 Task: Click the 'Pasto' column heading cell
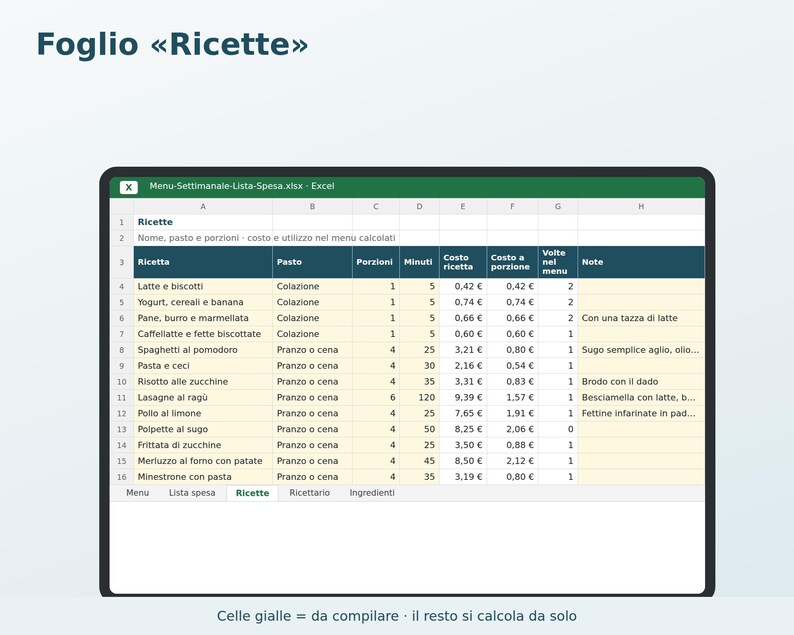pos(312,262)
